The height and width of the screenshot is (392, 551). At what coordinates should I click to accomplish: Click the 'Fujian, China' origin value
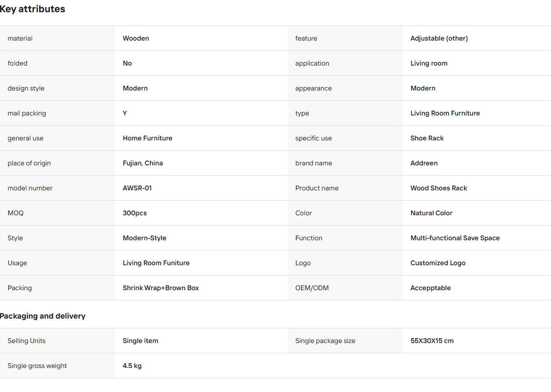coord(143,163)
